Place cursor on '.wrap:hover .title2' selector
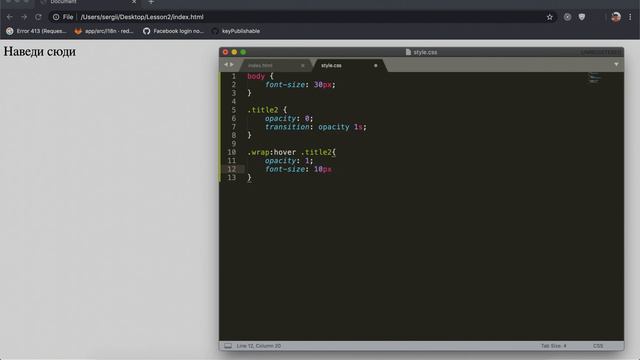This screenshot has width=640, height=360. (x=289, y=152)
